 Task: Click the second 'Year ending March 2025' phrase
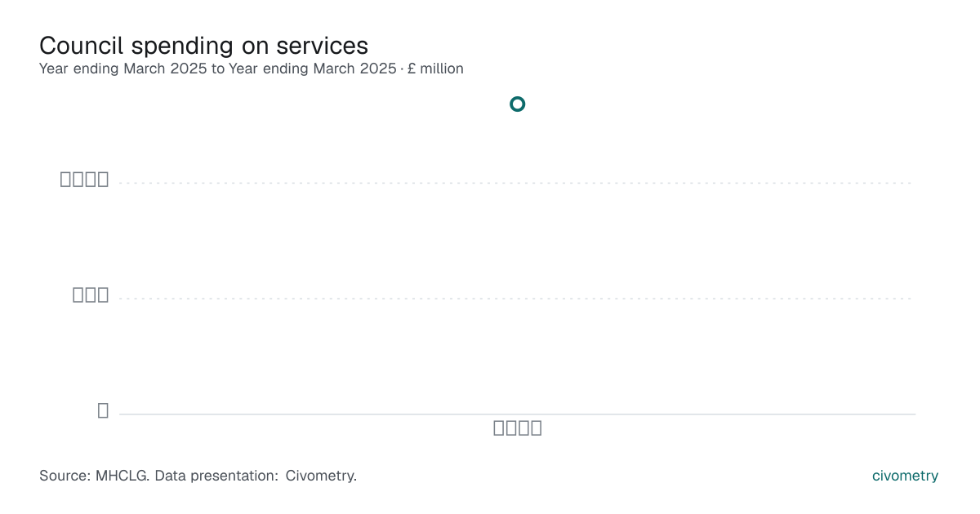pos(313,69)
